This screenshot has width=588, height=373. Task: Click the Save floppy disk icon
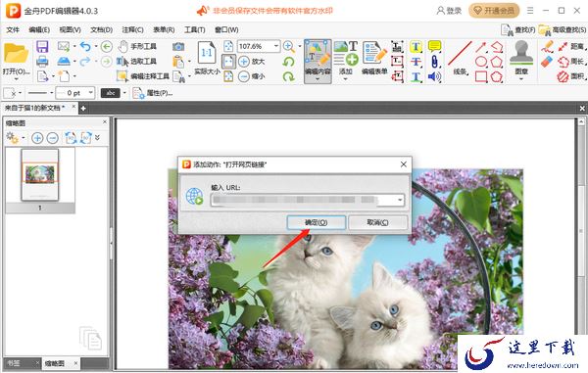pyautogui.click(x=42, y=47)
